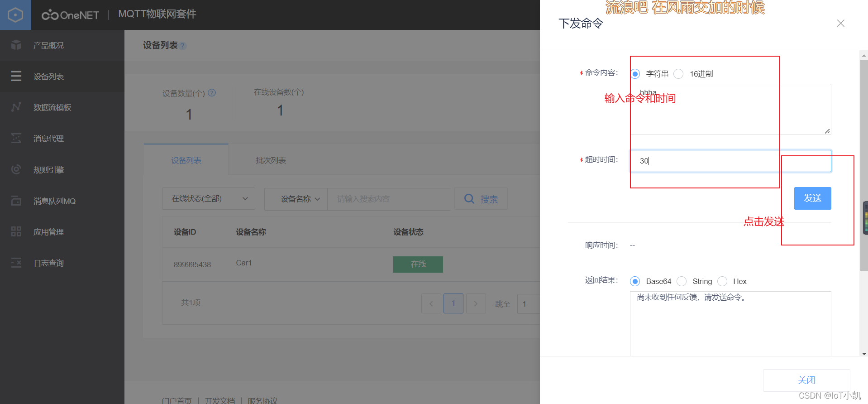The image size is (868, 404).
Task: Click the 设备列表 list icon in sidebar
Action: tap(16, 76)
